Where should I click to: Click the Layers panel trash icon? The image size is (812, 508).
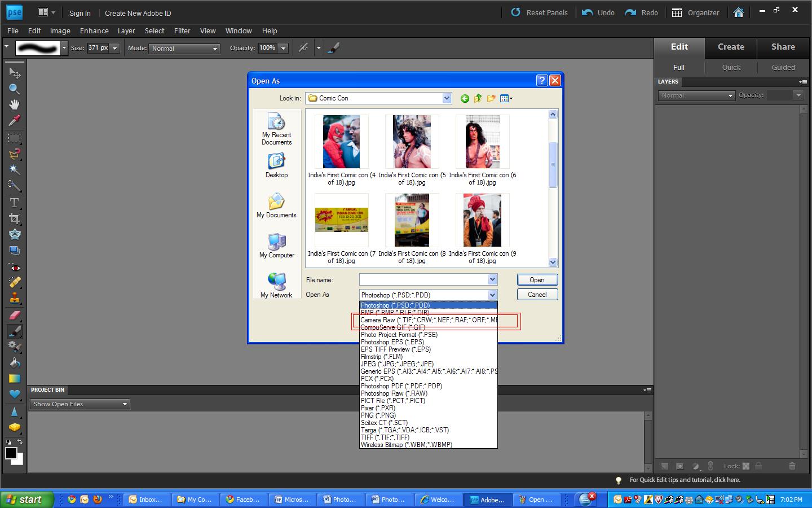792,466
